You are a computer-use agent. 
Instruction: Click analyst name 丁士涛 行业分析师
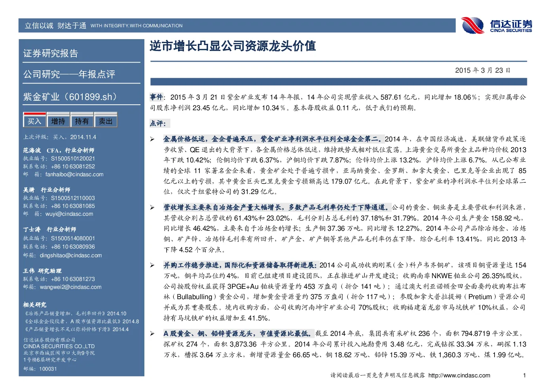pos(49,229)
